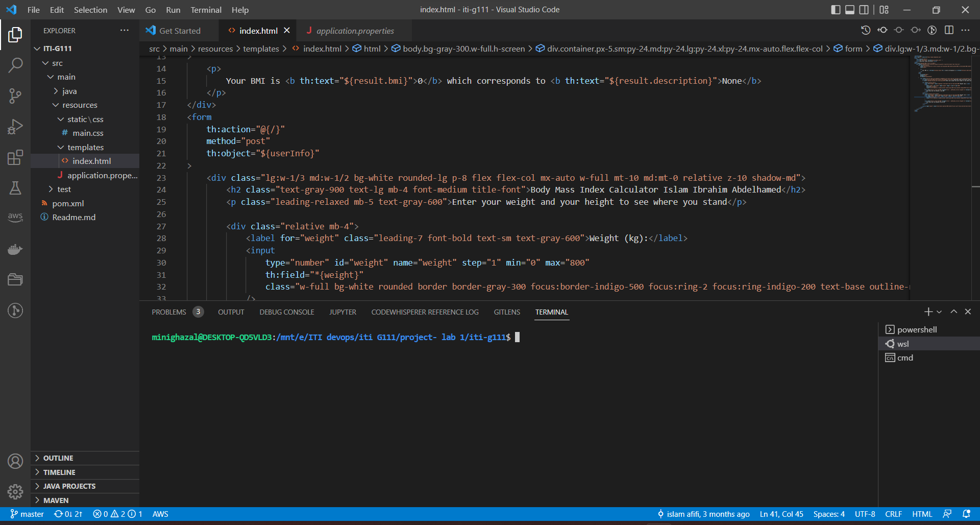Open the Terminal menu
980x525 pixels.
point(206,10)
